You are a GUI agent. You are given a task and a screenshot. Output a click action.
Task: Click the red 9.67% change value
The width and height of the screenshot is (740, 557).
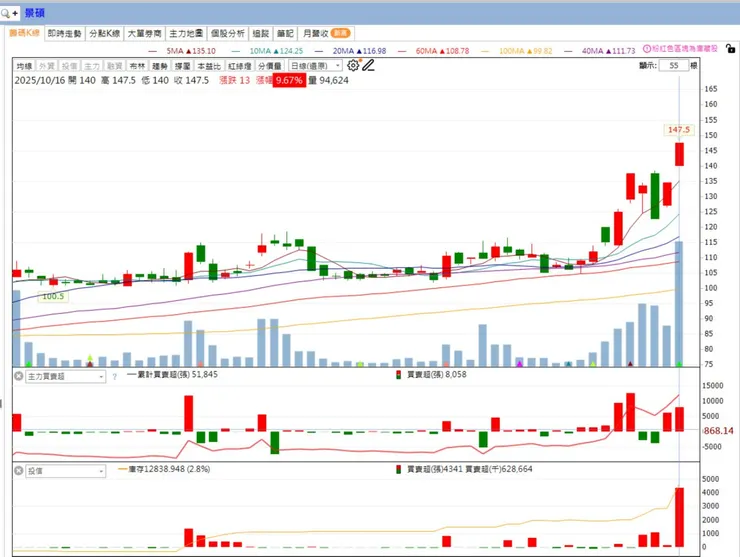[289, 81]
